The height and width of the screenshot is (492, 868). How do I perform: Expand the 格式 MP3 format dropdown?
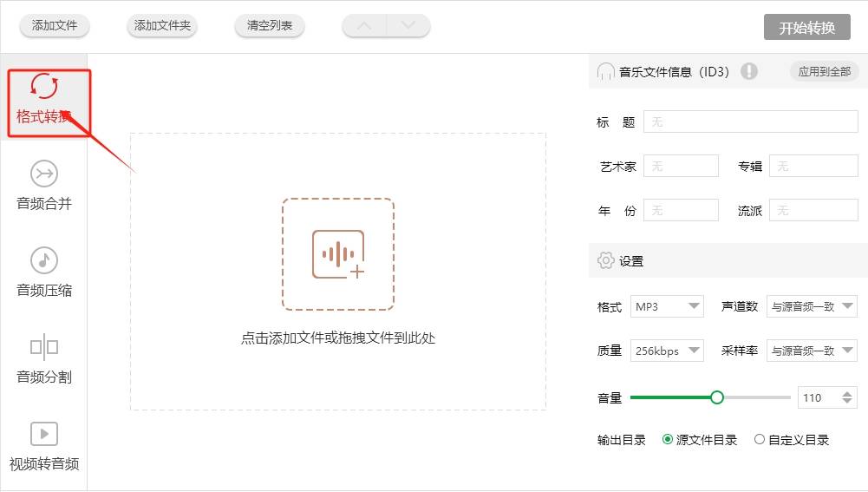(667, 306)
